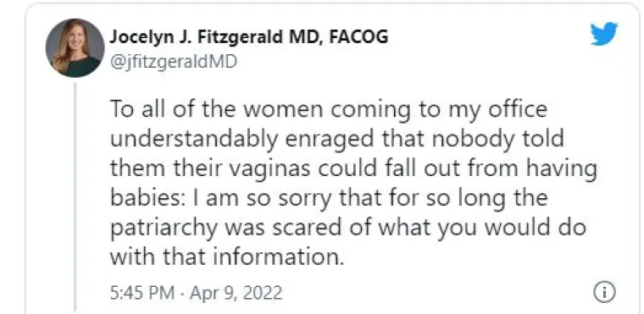Click the phrase "fall out" in the tweet

click(425, 168)
